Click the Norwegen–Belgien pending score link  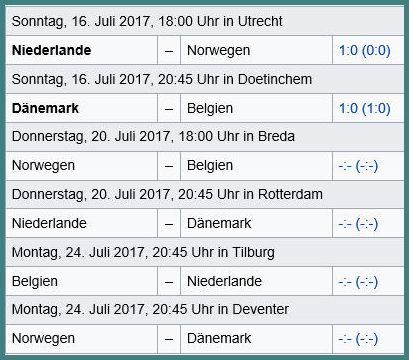(x=358, y=166)
